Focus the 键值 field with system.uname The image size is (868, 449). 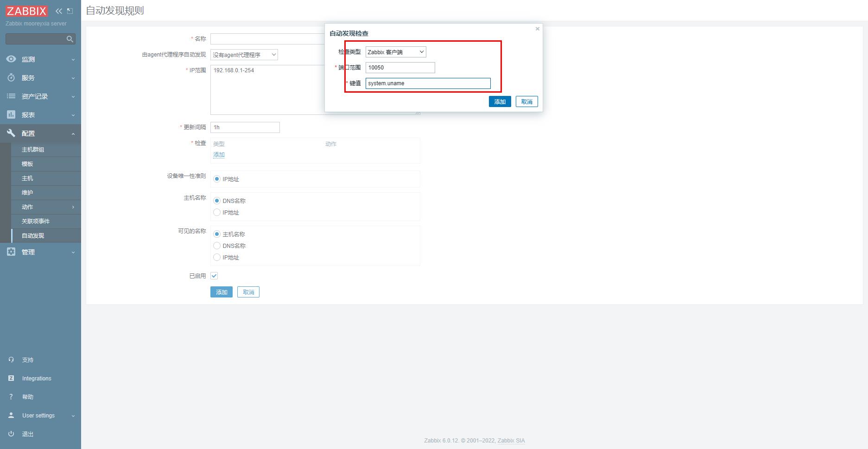428,83
